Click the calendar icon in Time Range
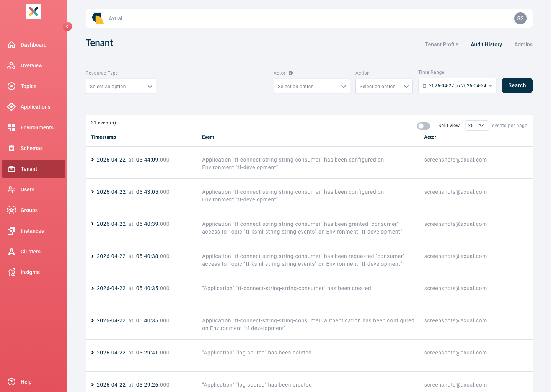Screen dimensions: 551x392 pyautogui.click(x=424, y=86)
